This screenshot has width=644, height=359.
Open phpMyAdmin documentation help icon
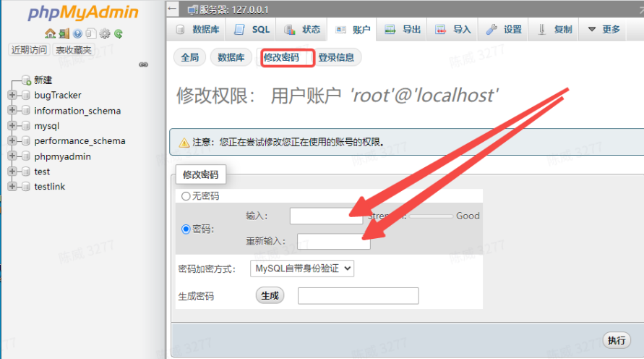click(77, 33)
